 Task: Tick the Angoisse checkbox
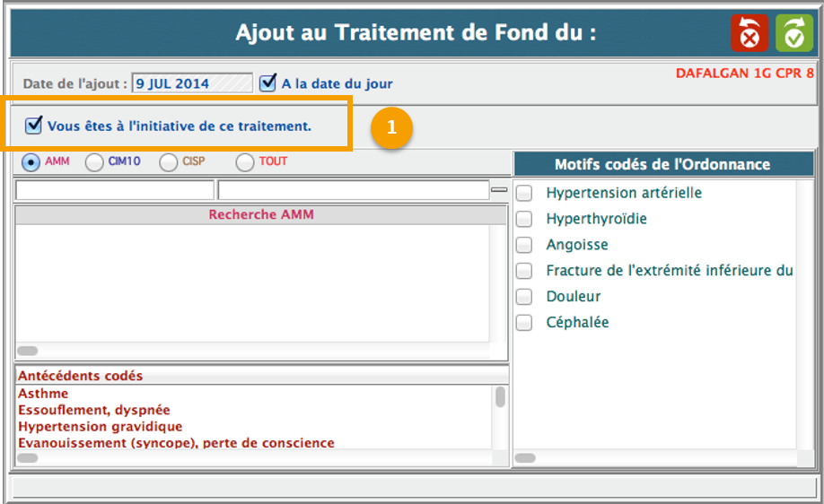tap(524, 245)
